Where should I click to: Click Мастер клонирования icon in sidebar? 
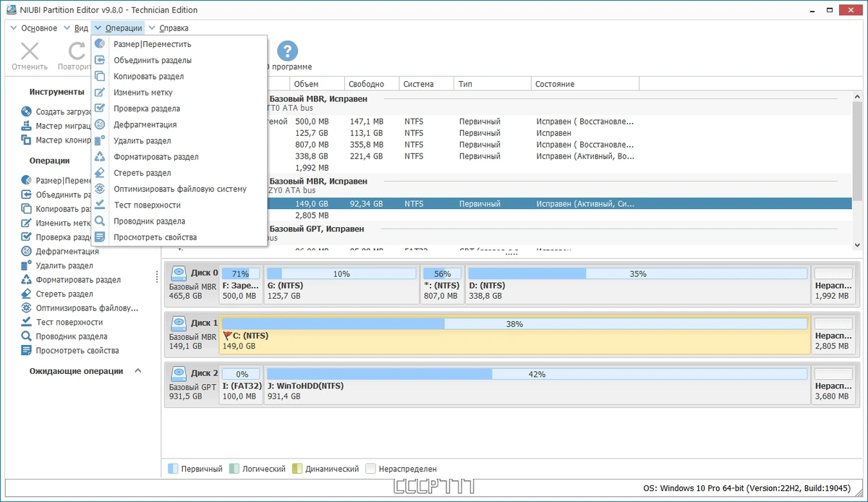(26, 140)
